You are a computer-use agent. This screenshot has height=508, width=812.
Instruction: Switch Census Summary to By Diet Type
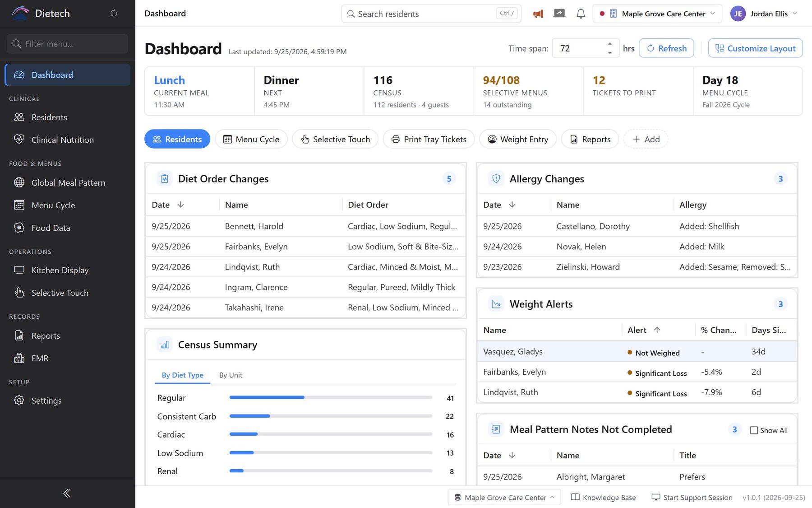point(182,375)
